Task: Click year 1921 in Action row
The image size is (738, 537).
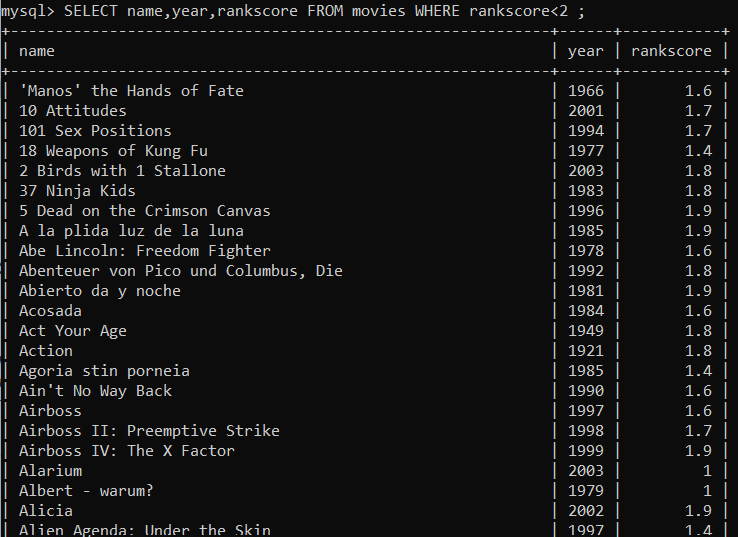Action: click(x=586, y=351)
